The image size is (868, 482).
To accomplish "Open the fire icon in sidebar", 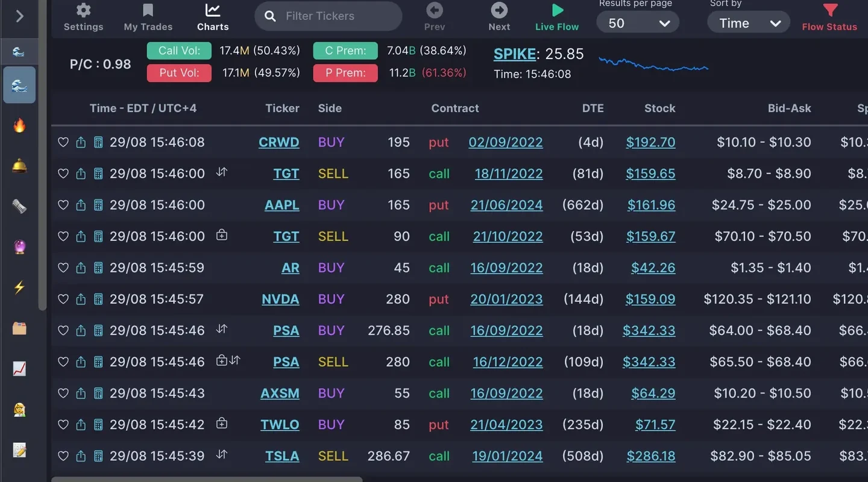I will pyautogui.click(x=19, y=125).
